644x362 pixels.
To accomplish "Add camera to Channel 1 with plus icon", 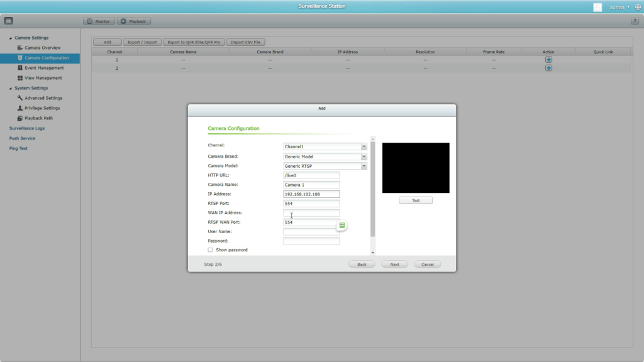I will (x=548, y=59).
